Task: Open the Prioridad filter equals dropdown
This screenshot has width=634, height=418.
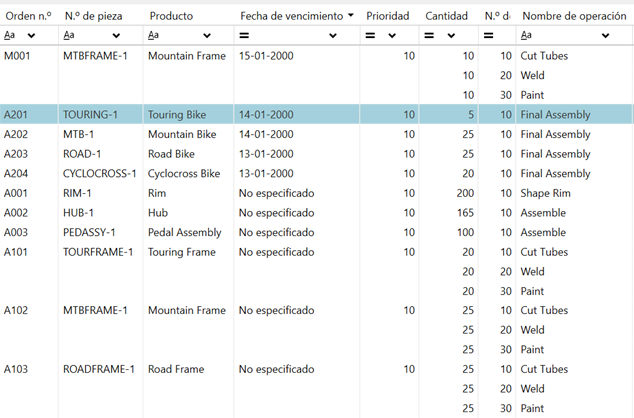Action: 391,35
